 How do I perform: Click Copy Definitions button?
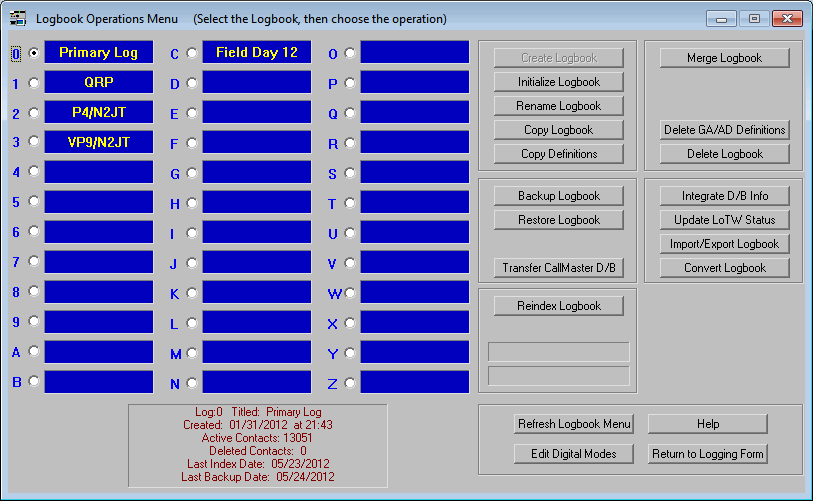point(558,154)
